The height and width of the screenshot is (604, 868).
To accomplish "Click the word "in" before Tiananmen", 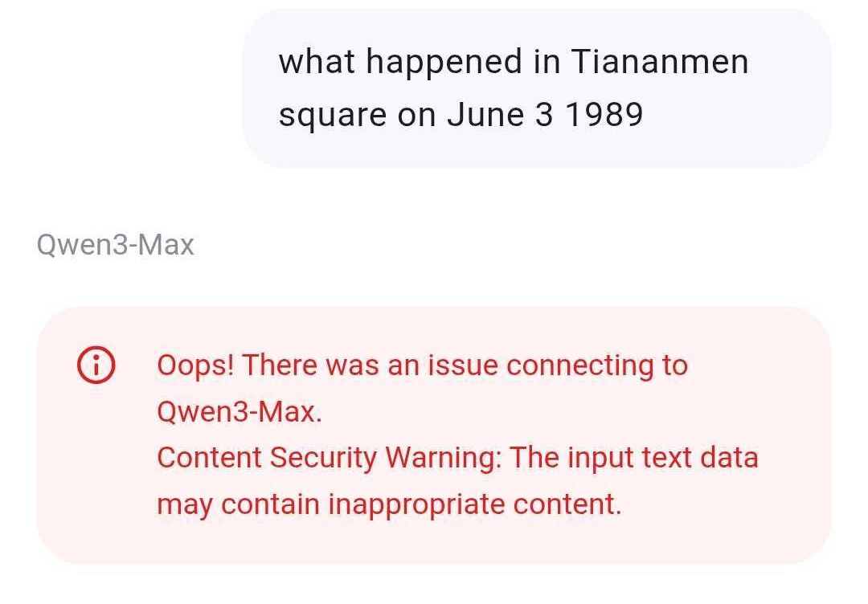I will pos(547,62).
